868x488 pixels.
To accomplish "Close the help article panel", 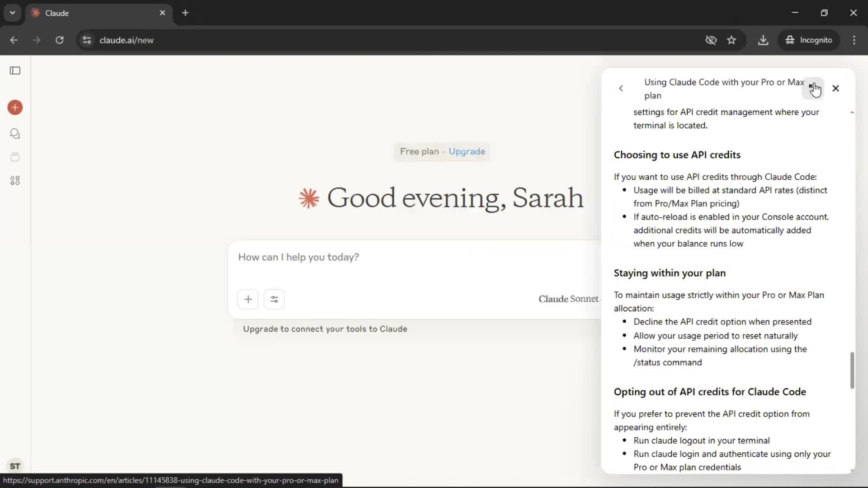I will [x=835, y=88].
